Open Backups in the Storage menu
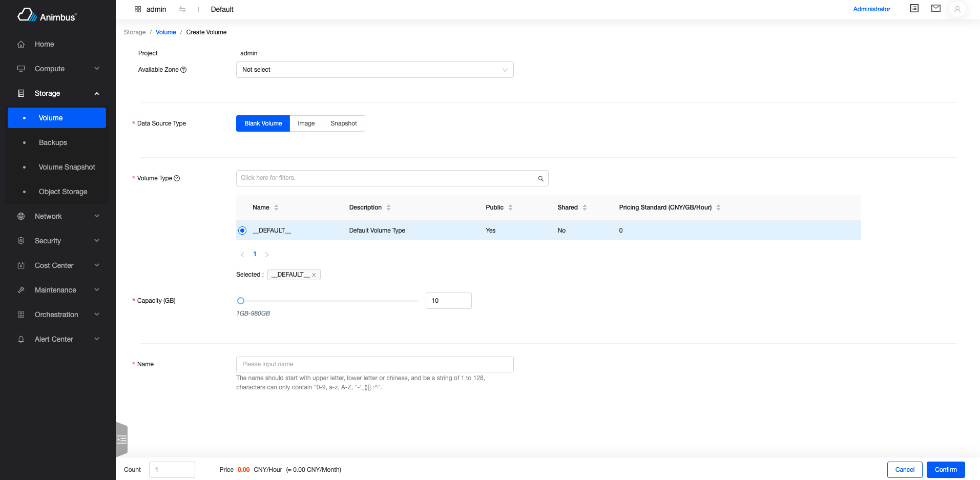980x480 pixels. pyautogui.click(x=53, y=142)
